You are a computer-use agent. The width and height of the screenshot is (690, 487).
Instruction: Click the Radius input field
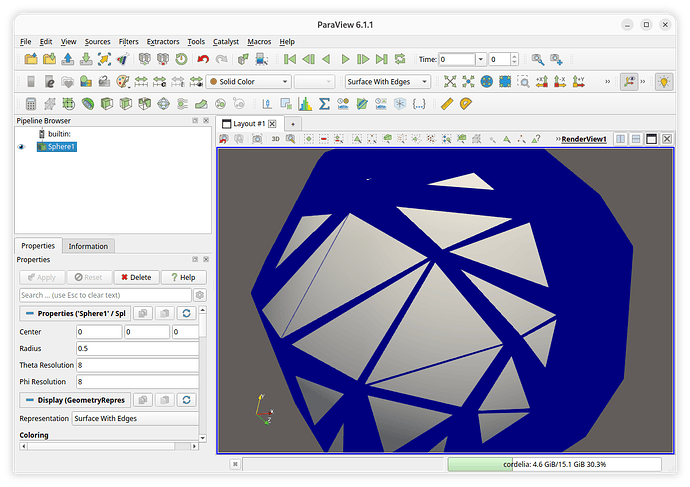tap(137, 348)
